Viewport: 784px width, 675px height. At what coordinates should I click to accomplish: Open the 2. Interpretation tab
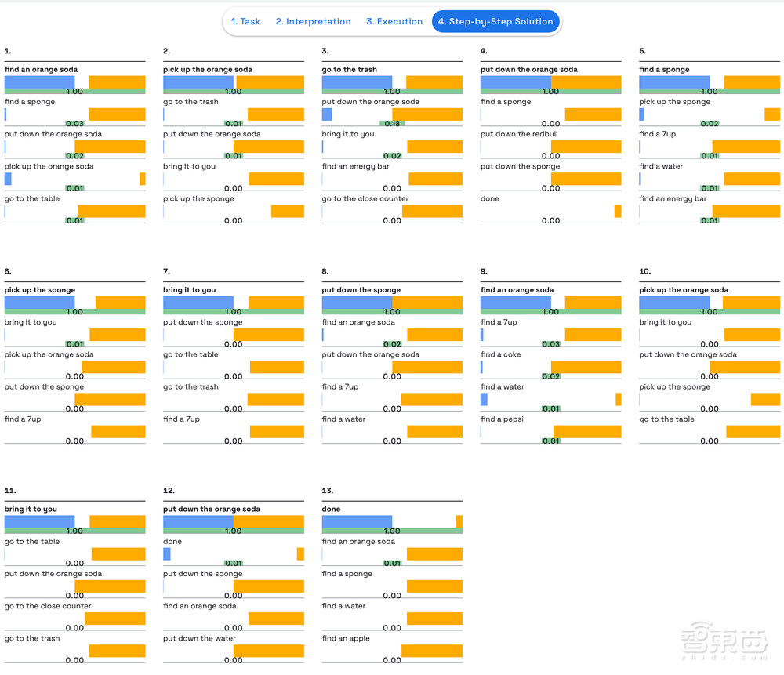pos(313,22)
